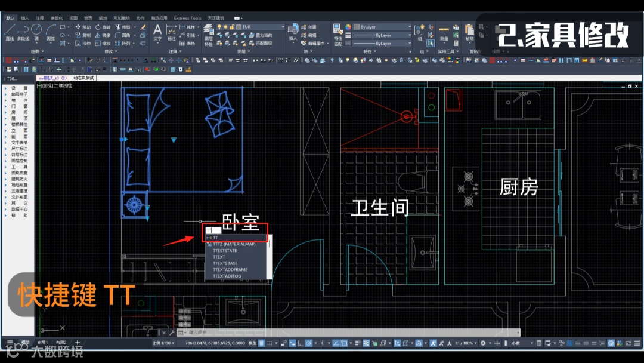644x363 pixels.
Task: Toggle grid display in status bar
Action: pyautogui.click(x=262, y=343)
